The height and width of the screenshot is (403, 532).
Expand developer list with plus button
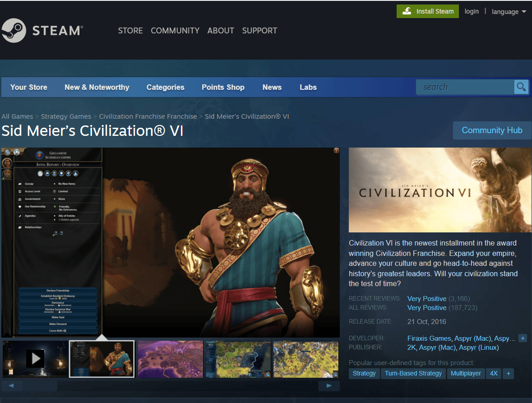pos(523,338)
